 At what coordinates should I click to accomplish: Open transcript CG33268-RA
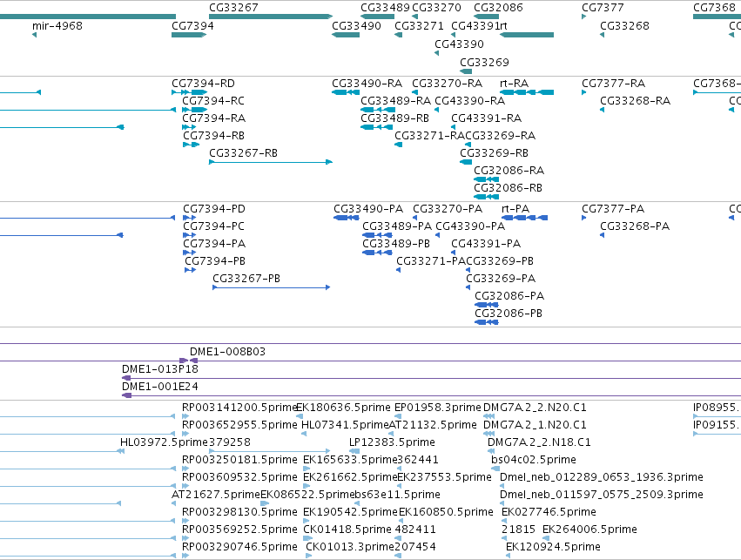click(x=635, y=101)
